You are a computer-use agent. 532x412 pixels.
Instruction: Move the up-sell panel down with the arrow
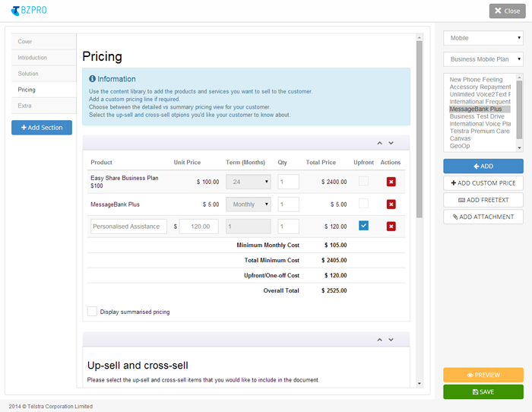(x=391, y=340)
